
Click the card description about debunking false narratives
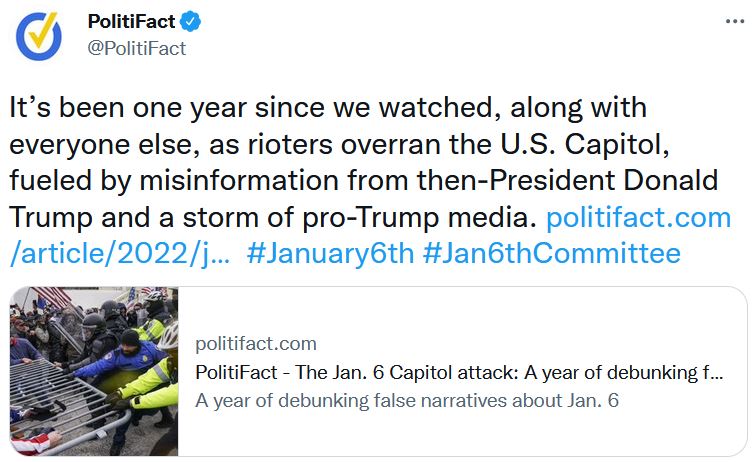[x=408, y=401]
